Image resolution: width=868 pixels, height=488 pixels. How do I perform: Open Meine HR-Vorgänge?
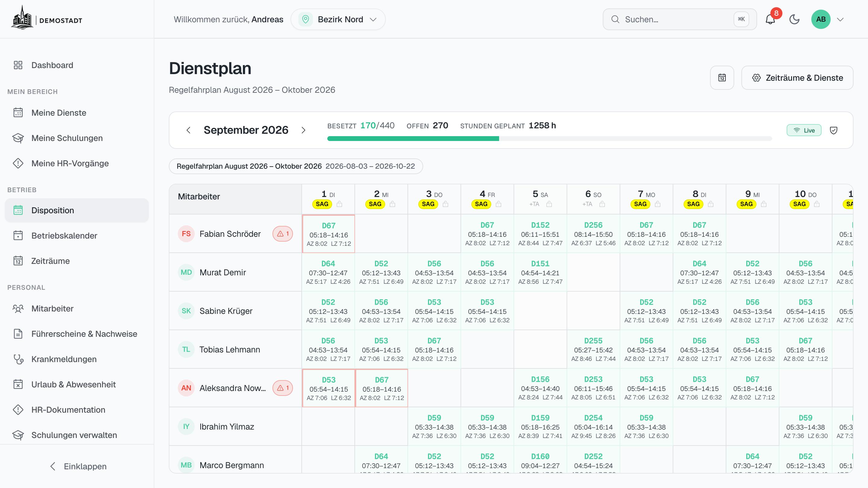tap(77, 163)
